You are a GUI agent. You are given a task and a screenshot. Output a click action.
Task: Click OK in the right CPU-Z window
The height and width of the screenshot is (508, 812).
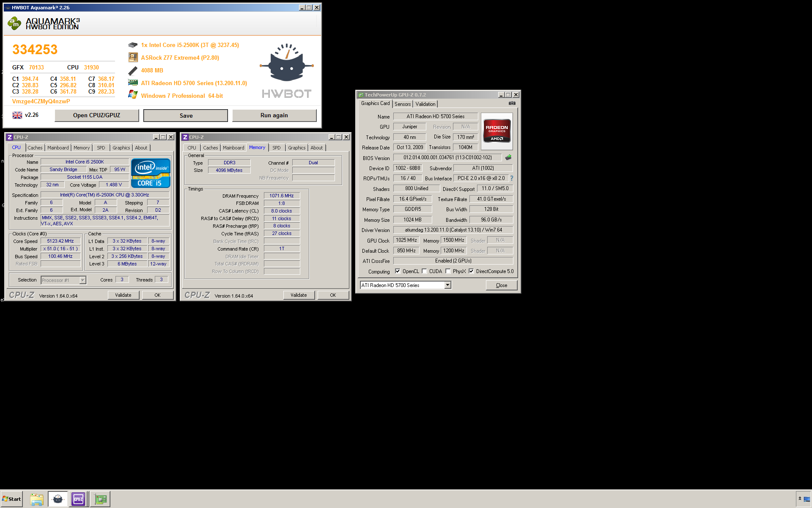(333, 295)
